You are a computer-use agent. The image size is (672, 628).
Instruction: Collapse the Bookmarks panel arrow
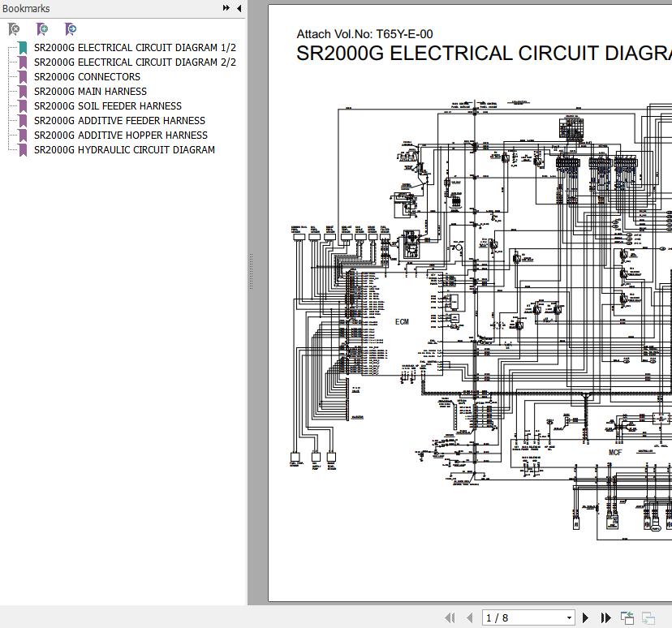239,8
